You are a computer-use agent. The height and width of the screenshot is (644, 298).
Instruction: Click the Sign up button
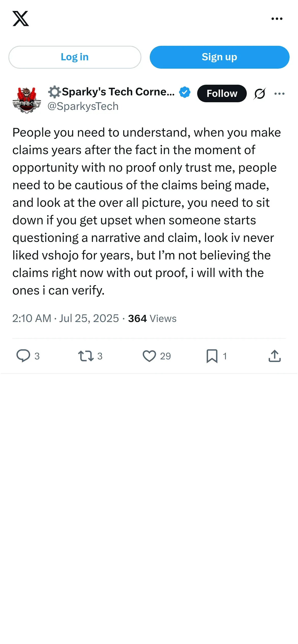point(219,57)
